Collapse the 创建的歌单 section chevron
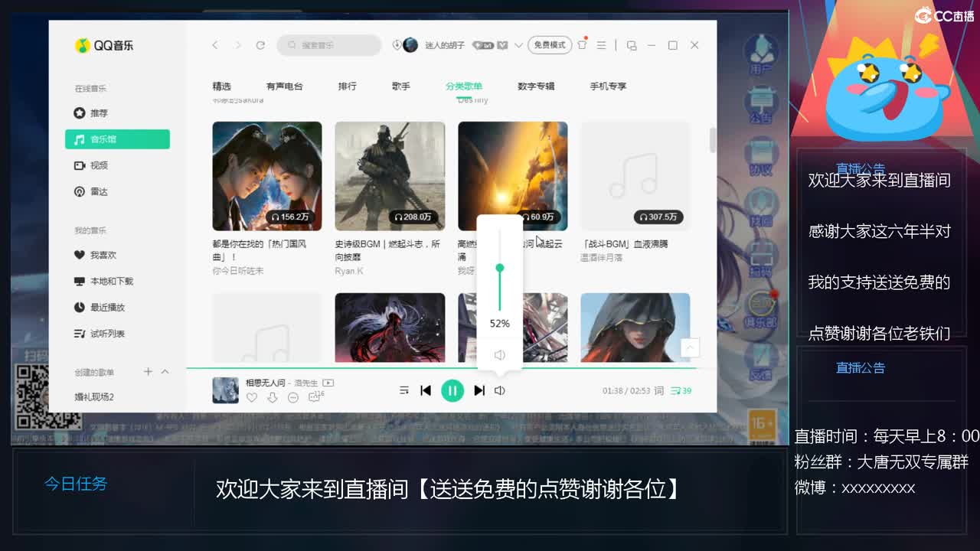This screenshot has width=980, height=551. click(165, 372)
